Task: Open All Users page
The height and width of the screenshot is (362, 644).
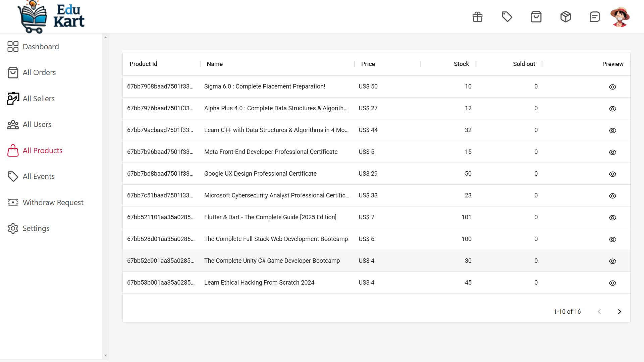Action: [x=37, y=124]
